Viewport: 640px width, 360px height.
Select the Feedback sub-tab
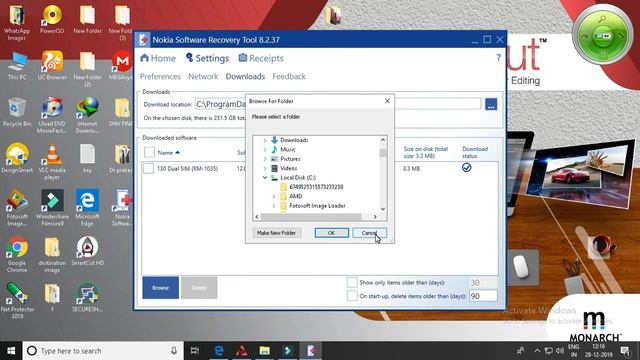point(289,76)
